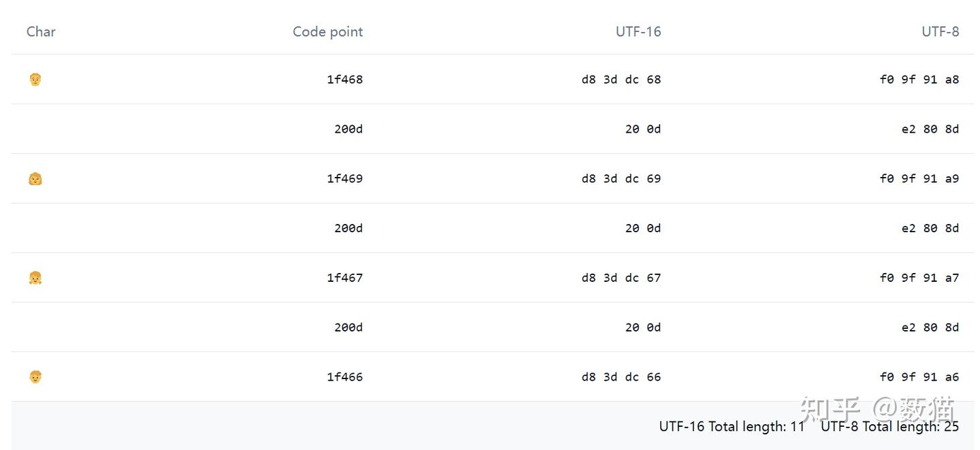Click the woman emoji character
The image size is (980, 450).
click(35, 179)
